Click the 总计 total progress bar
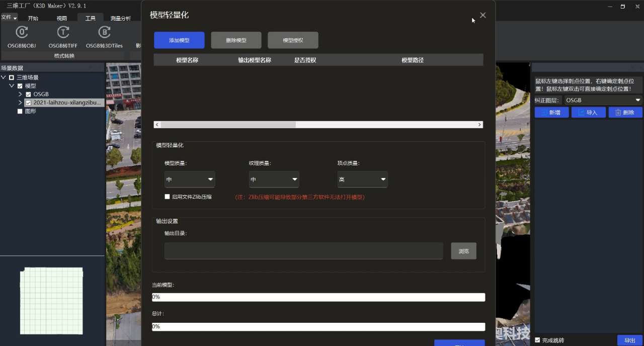The height and width of the screenshot is (346, 644). tap(318, 326)
